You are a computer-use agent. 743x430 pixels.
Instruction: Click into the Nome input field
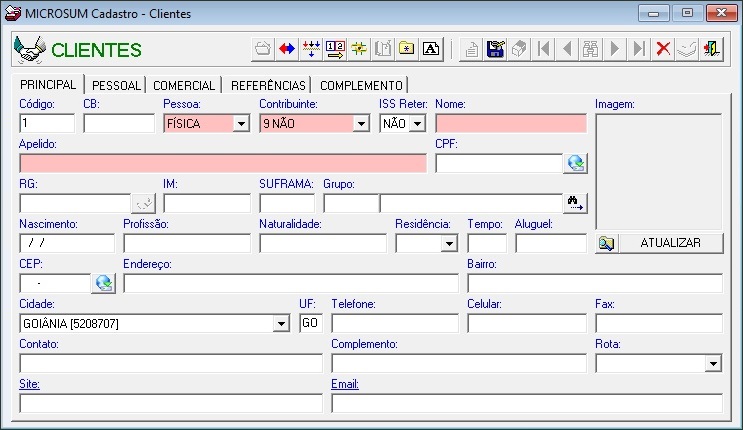point(510,123)
